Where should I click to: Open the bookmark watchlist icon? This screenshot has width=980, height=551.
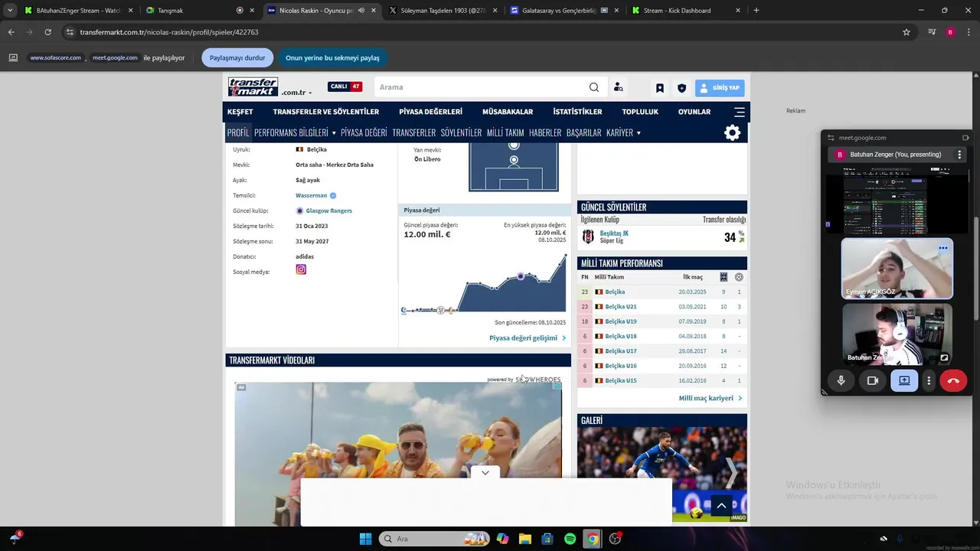click(x=659, y=88)
